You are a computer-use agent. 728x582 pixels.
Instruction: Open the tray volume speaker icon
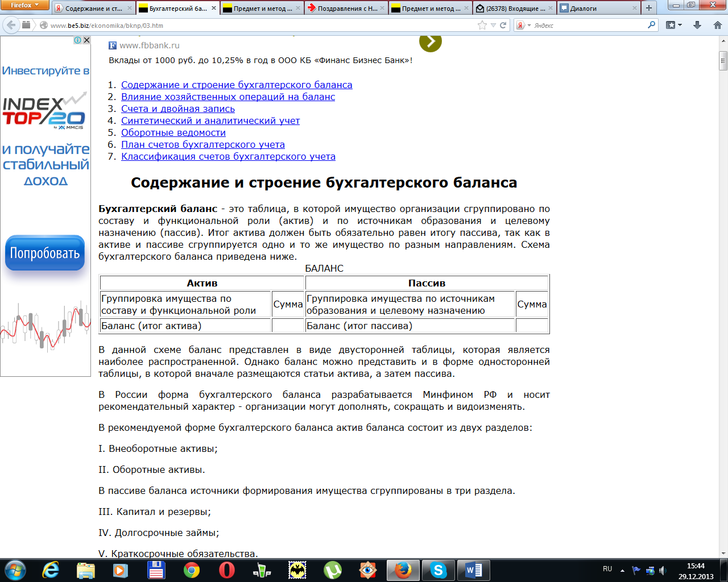point(663,570)
